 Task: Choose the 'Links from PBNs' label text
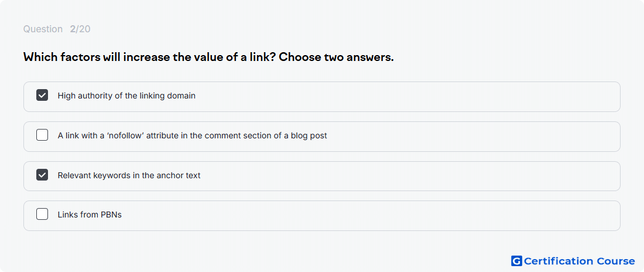coord(90,215)
